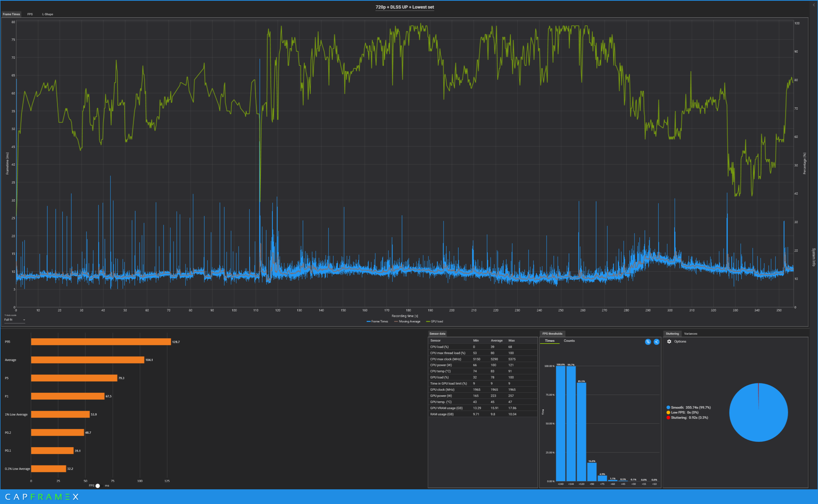Click the collapse arrow in top-right corner

click(814, 5)
